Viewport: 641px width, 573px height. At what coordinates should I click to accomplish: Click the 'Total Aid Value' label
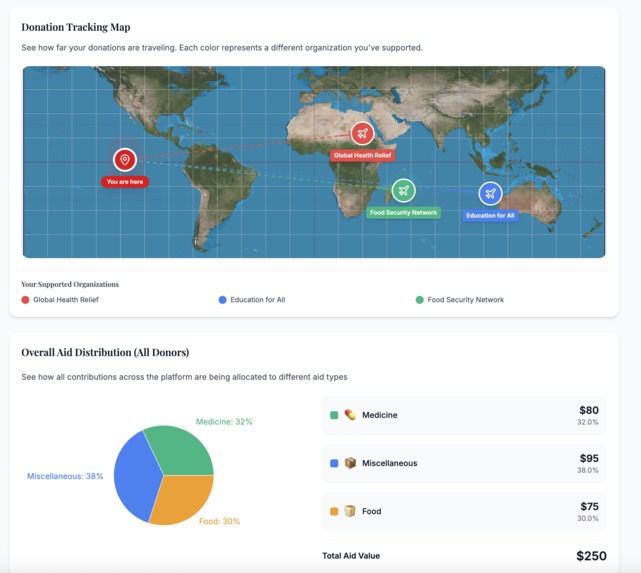point(351,556)
